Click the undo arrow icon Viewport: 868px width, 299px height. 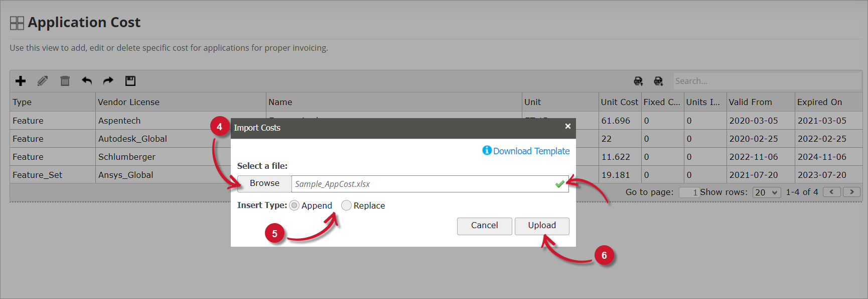tap(87, 81)
